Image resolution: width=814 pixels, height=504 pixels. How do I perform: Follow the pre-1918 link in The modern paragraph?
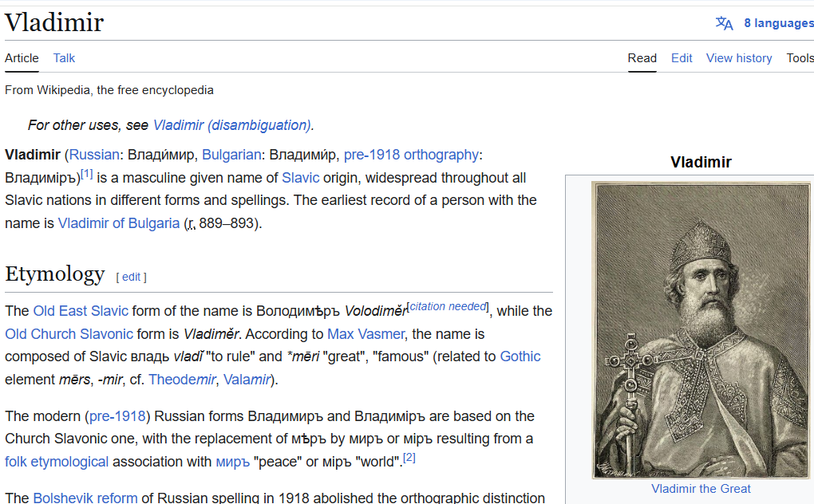pos(117,416)
